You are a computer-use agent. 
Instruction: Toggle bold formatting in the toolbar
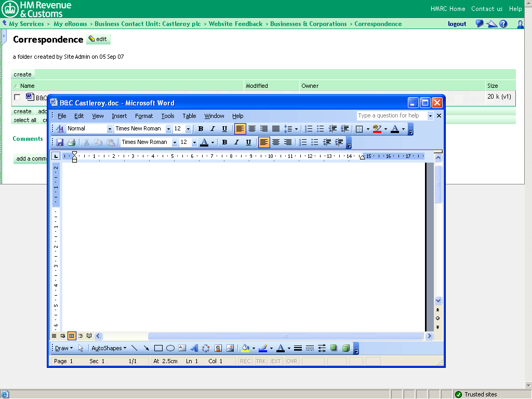point(201,128)
